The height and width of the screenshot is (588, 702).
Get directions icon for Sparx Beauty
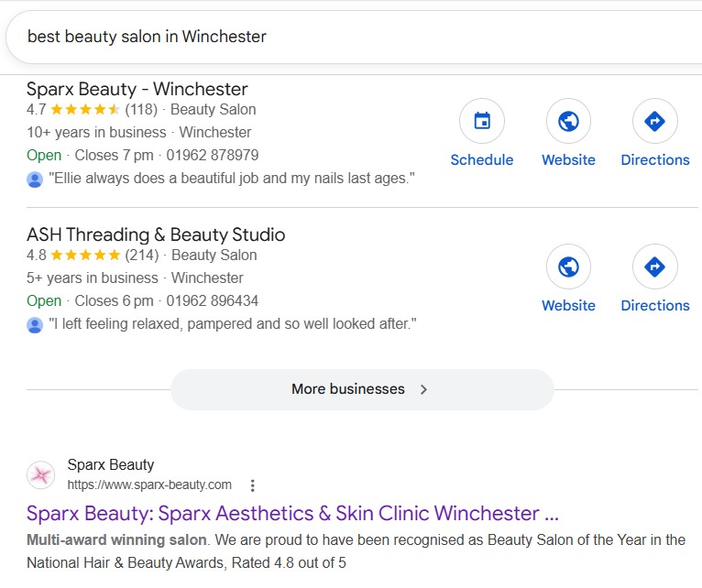(x=654, y=121)
